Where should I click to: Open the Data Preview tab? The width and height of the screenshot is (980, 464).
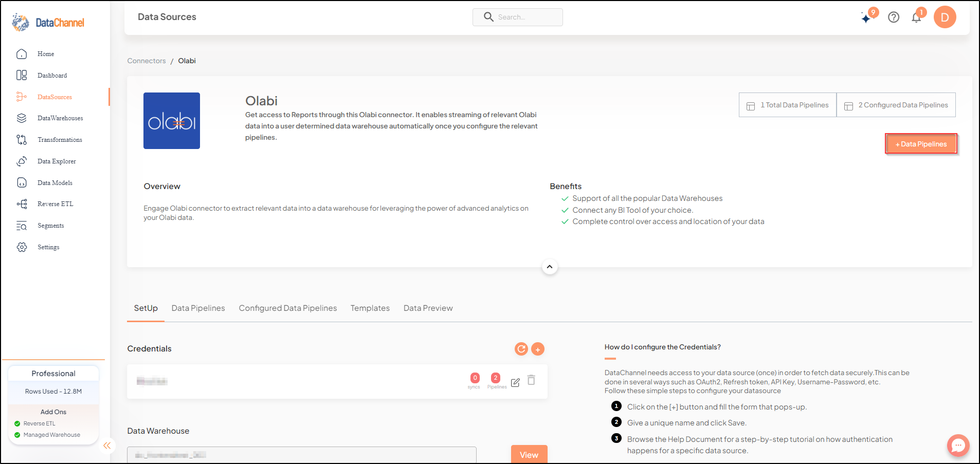point(428,308)
